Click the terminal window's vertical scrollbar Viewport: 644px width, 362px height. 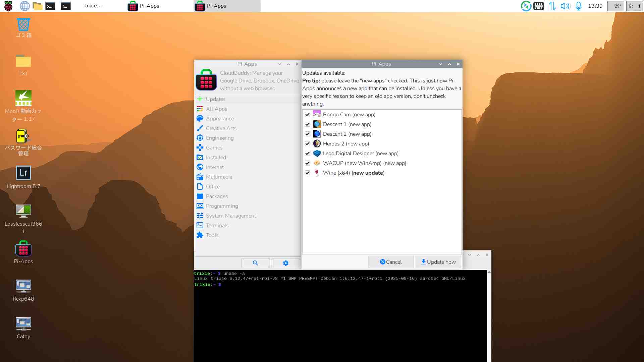(489, 315)
